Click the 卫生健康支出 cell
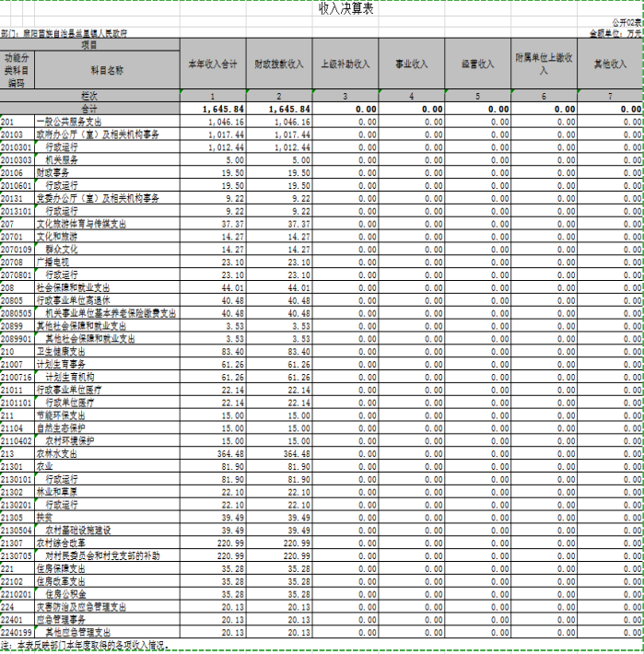 click(66, 351)
